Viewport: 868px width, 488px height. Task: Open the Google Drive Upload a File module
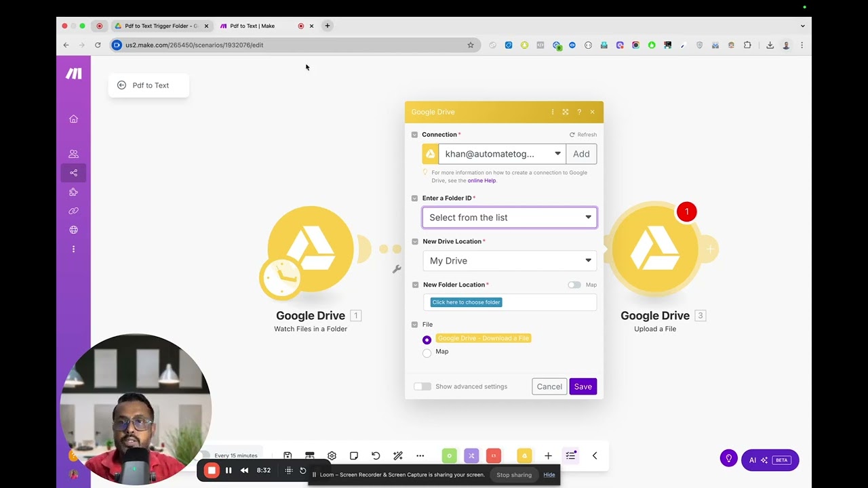(x=655, y=249)
